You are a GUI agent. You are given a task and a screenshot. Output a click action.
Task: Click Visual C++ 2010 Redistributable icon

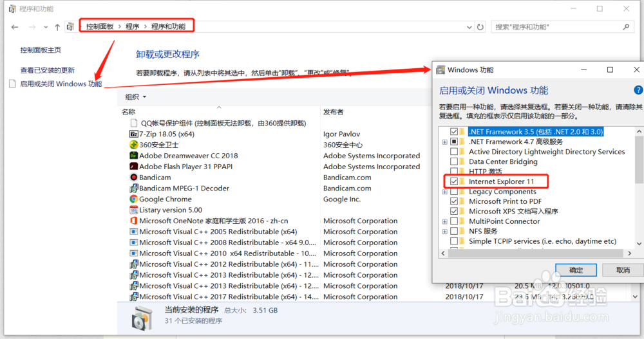133,253
